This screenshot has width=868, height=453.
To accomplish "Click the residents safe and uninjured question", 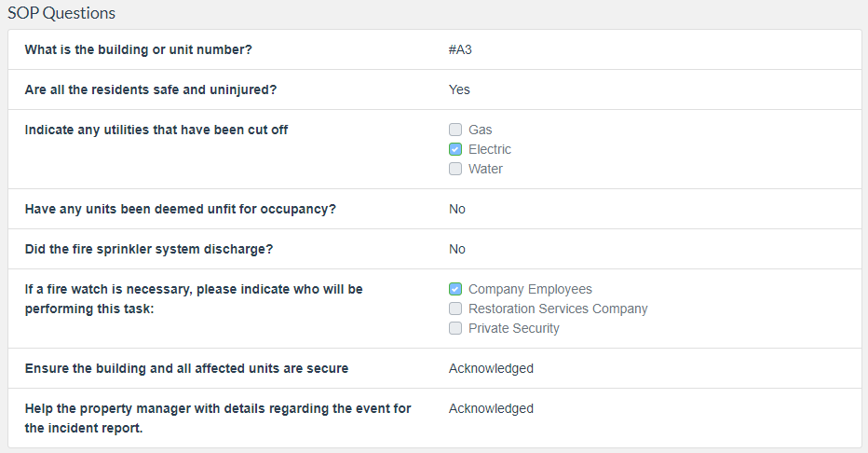I will coord(151,89).
